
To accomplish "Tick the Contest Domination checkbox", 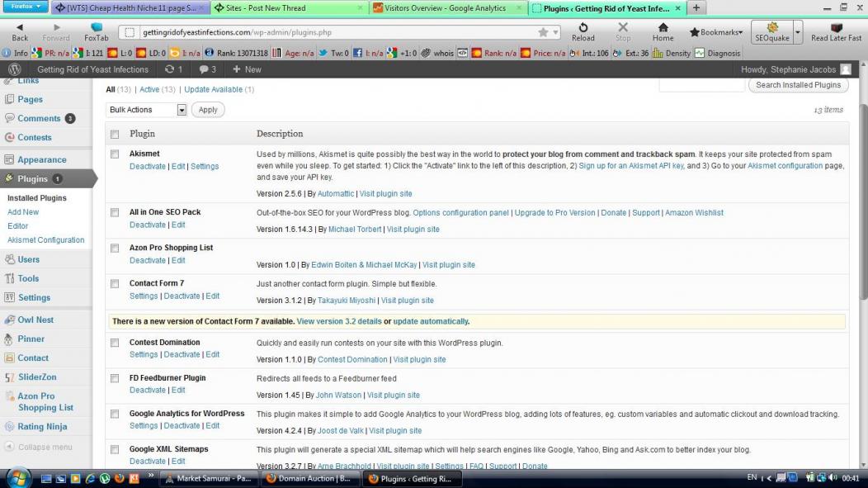I will coord(115,343).
